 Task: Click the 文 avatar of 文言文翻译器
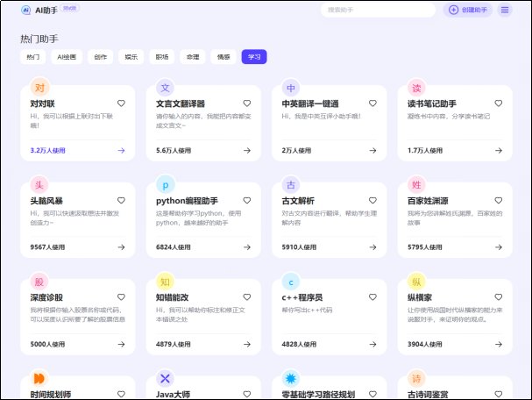point(166,88)
